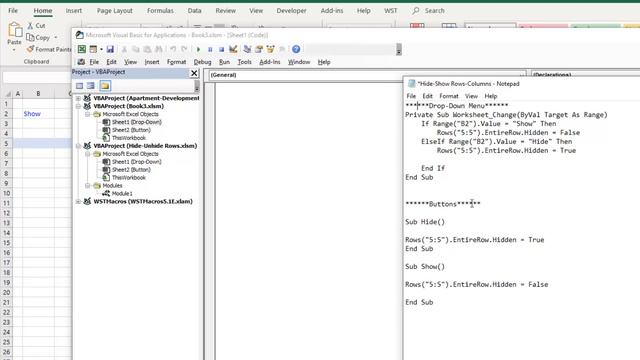Open Notepad Edit menu
Viewport: 640px width, 360px height.
coord(427,96)
